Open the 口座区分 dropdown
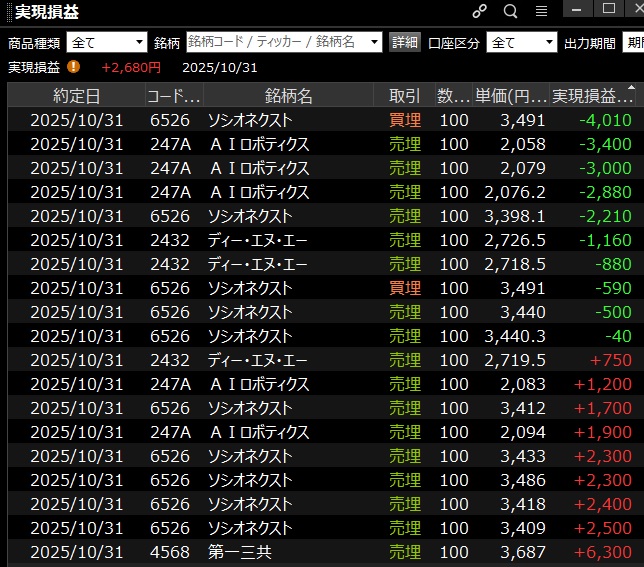The image size is (644, 567). pos(521,43)
